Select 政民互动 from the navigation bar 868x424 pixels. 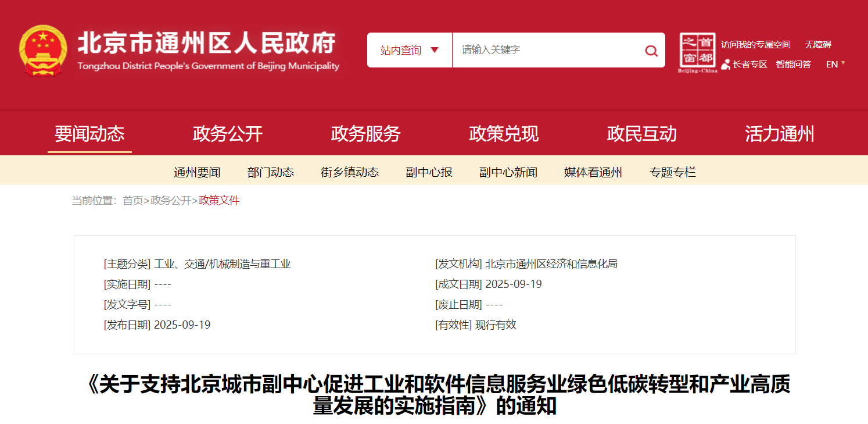tap(642, 134)
